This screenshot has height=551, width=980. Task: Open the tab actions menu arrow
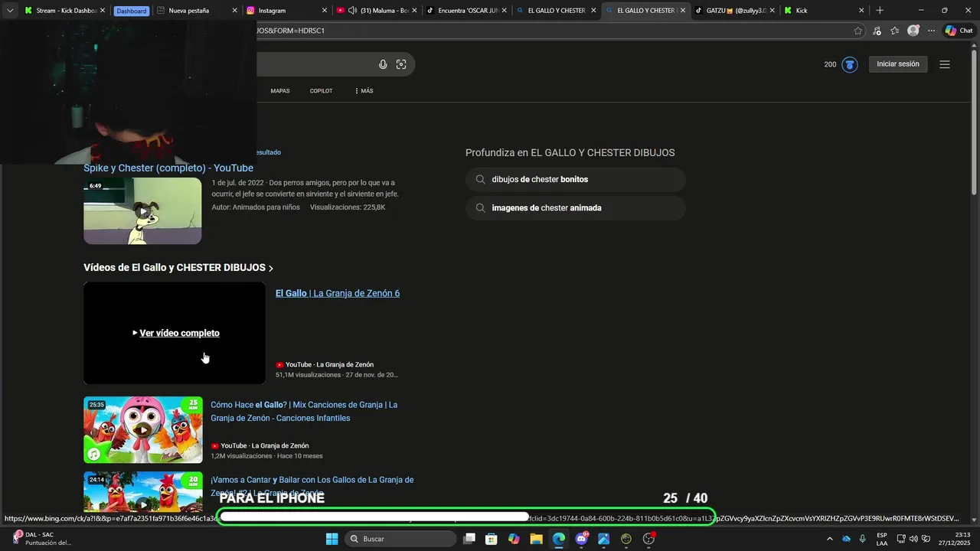point(10,11)
